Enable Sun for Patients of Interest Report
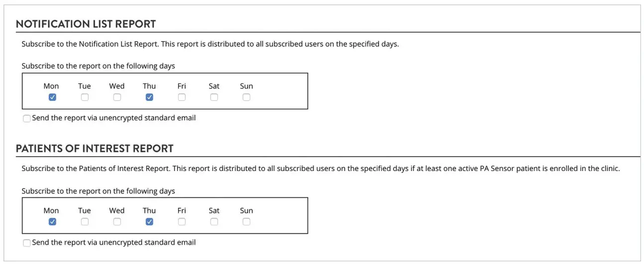This screenshot has width=644, height=264. tap(246, 222)
